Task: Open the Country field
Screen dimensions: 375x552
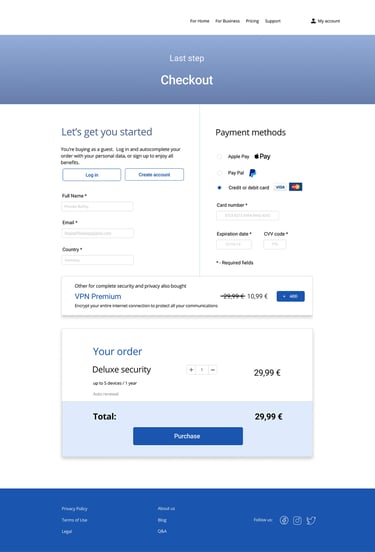Action: tap(98, 260)
